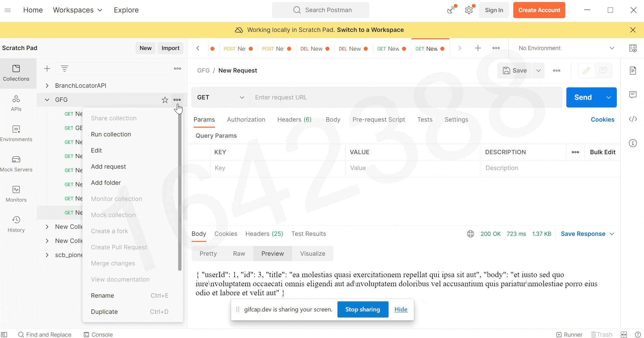The image size is (644, 338).
Task: Click the Send button
Action: [x=583, y=97]
